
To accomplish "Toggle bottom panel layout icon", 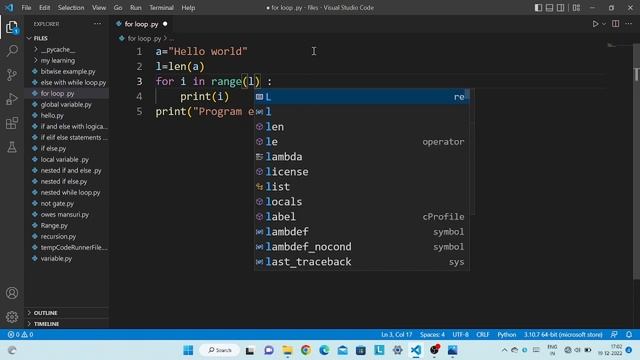I will (549, 8).
